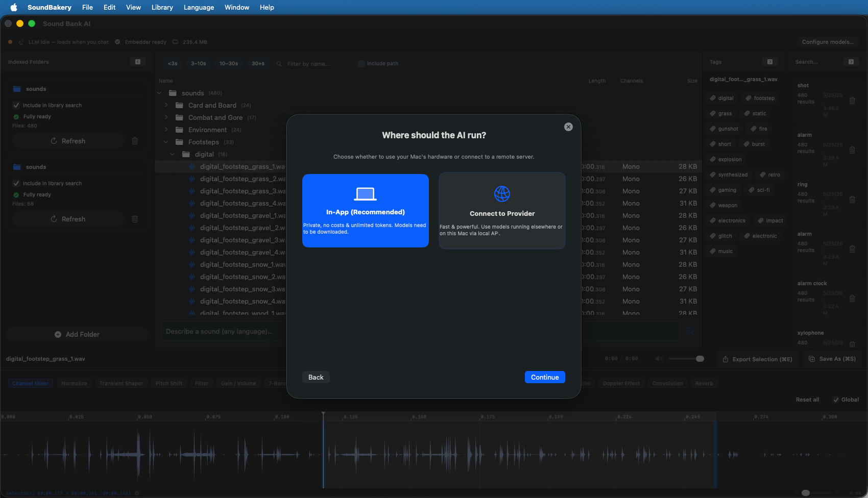The width and height of the screenshot is (868, 498).
Task: Delete the shot search history entry
Action: pos(852,101)
